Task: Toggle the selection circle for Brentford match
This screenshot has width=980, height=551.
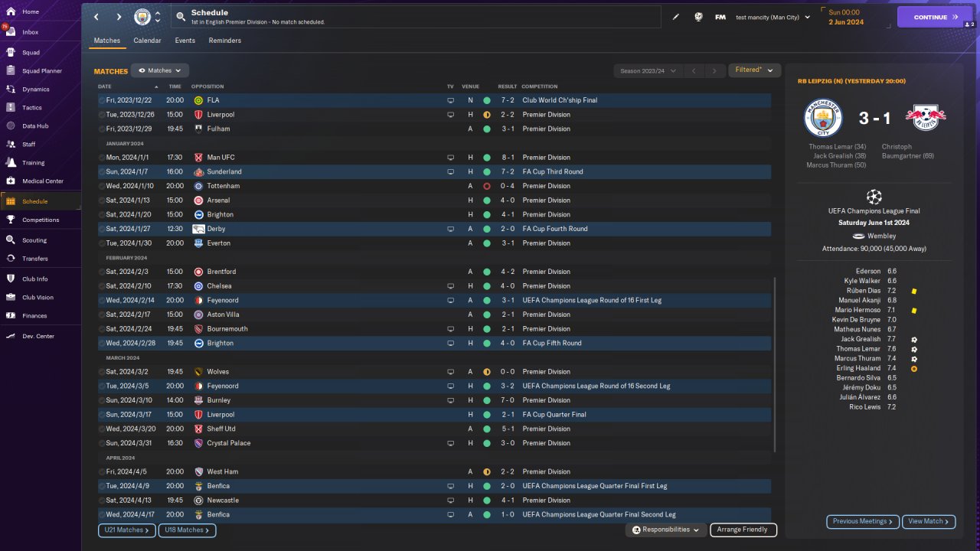Action: (x=102, y=272)
